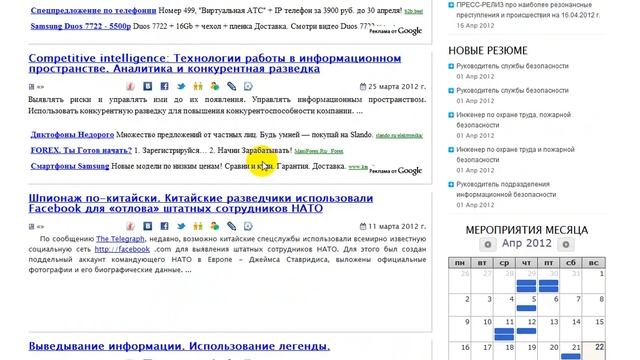Open first Руководитель службы безопасности resume
Image resolution: width=640 pixels, height=360 pixels.
click(x=512, y=66)
